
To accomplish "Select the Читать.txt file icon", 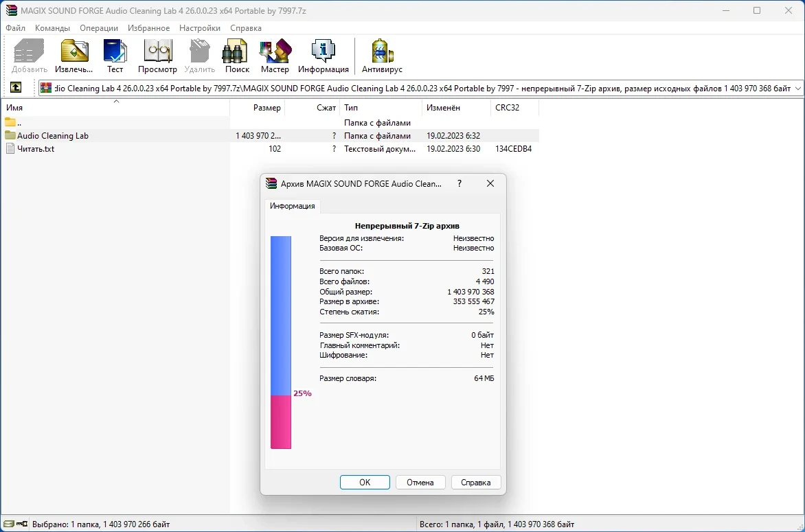I will tap(10, 149).
